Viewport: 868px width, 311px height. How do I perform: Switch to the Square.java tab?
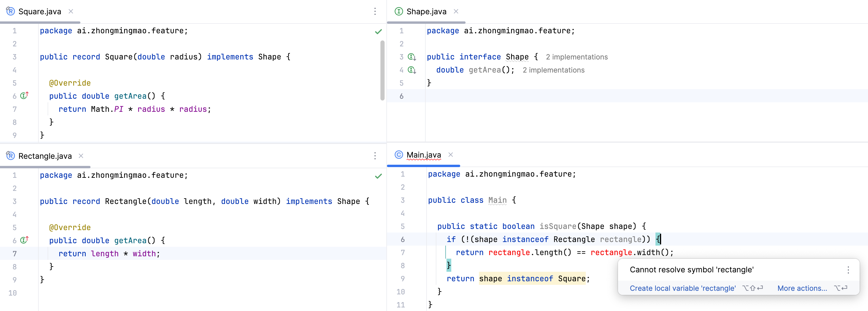click(x=40, y=11)
